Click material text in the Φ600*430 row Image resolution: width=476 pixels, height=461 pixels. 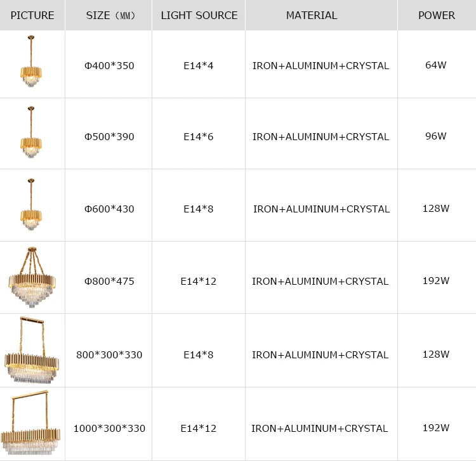[321, 209]
